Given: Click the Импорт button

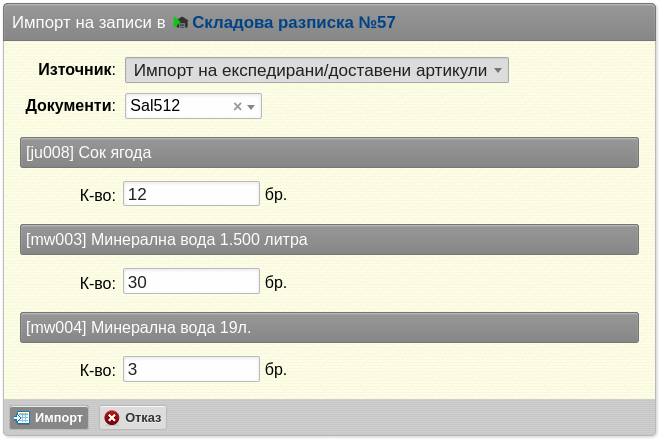Looking at the screenshot, I should click(x=49, y=418).
